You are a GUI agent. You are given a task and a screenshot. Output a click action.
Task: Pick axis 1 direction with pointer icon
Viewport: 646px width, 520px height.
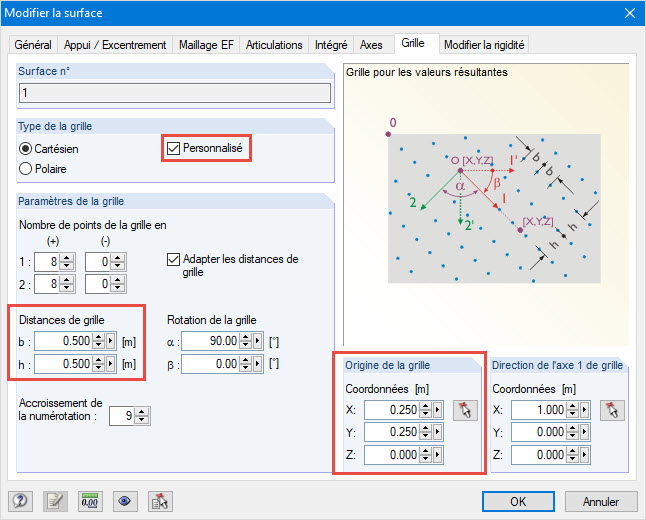(x=612, y=410)
